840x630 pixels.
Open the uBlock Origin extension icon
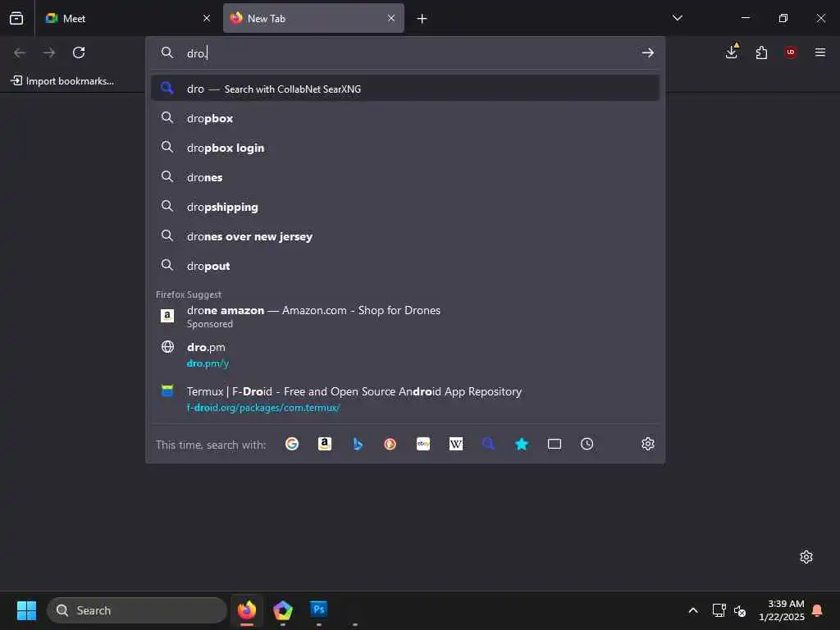tap(791, 52)
